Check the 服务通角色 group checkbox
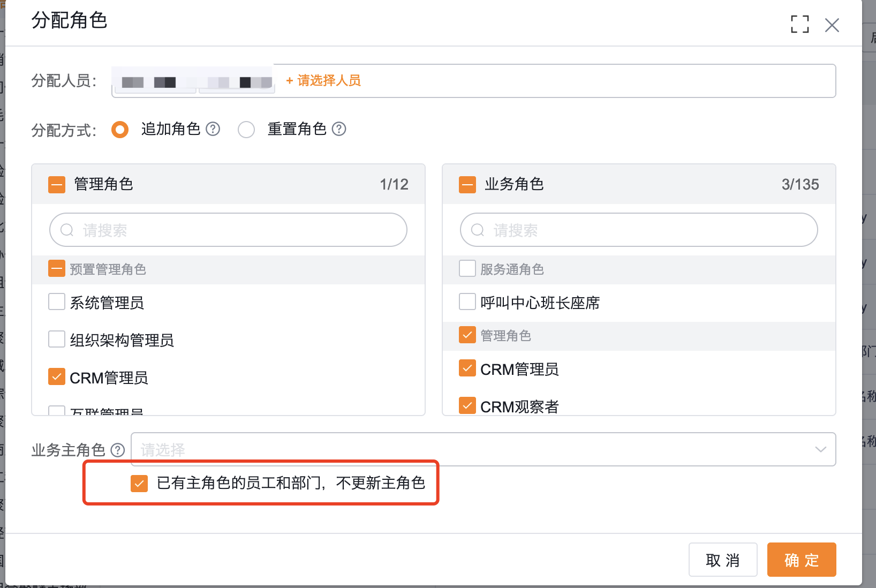 pyautogui.click(x=467, y=268)
